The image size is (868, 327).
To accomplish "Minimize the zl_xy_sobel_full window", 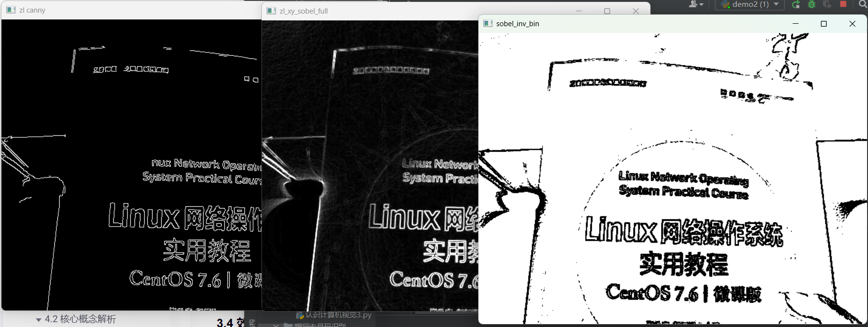I will tap(579, 11).
